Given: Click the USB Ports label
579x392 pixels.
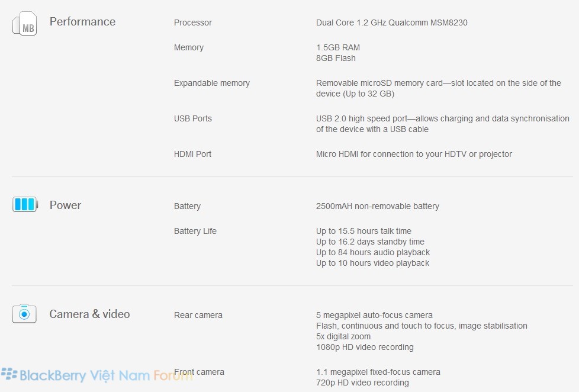Looking at the screenshot, I should click(193, 118).
